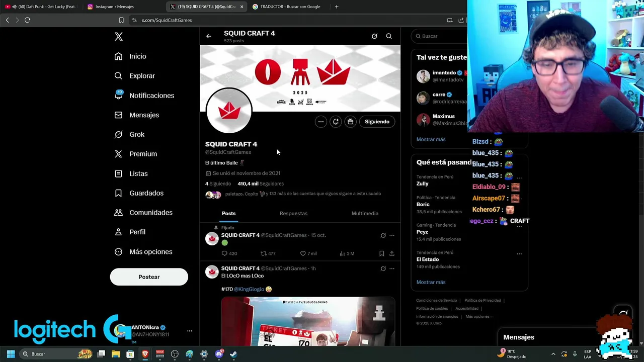Open Condiciones de Servicio footer link
Screen dimensions: 644x362
(436, 300)
